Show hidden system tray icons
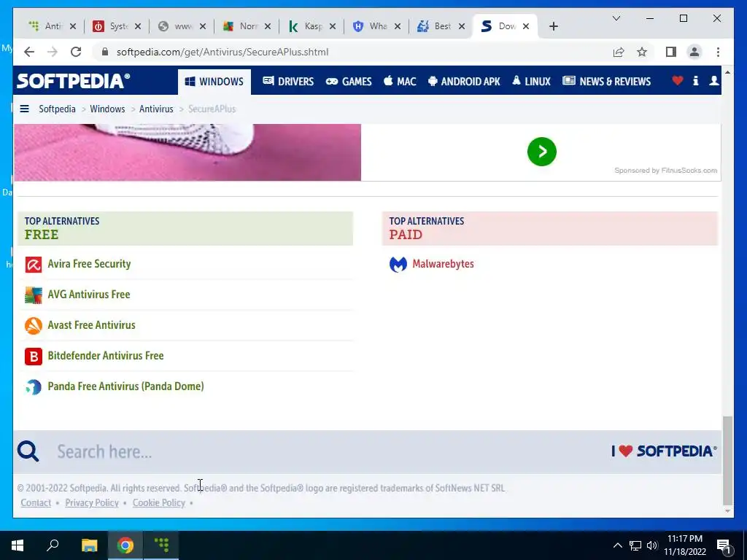The image size is (747, 560). pyautogui.click(x=617, y=545)
